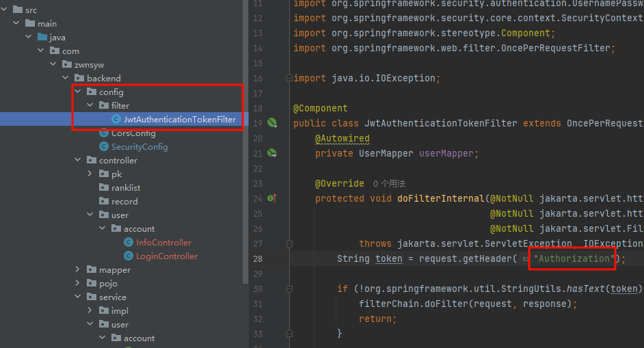Click the token variable on line 28

(x=388, y=258)
